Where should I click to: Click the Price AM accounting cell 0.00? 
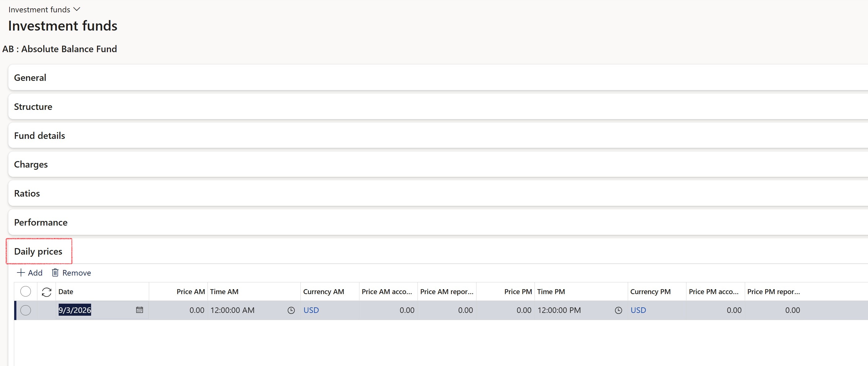(x=388, y=310)
